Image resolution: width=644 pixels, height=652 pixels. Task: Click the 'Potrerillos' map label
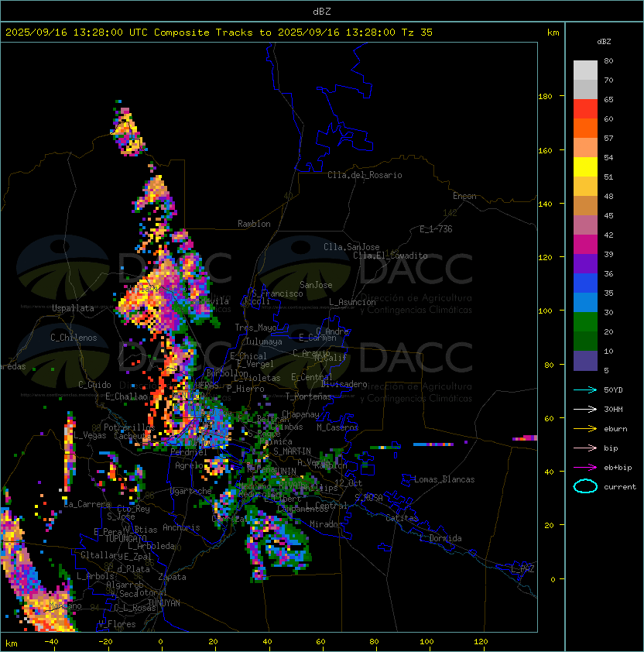pos(129,427)
